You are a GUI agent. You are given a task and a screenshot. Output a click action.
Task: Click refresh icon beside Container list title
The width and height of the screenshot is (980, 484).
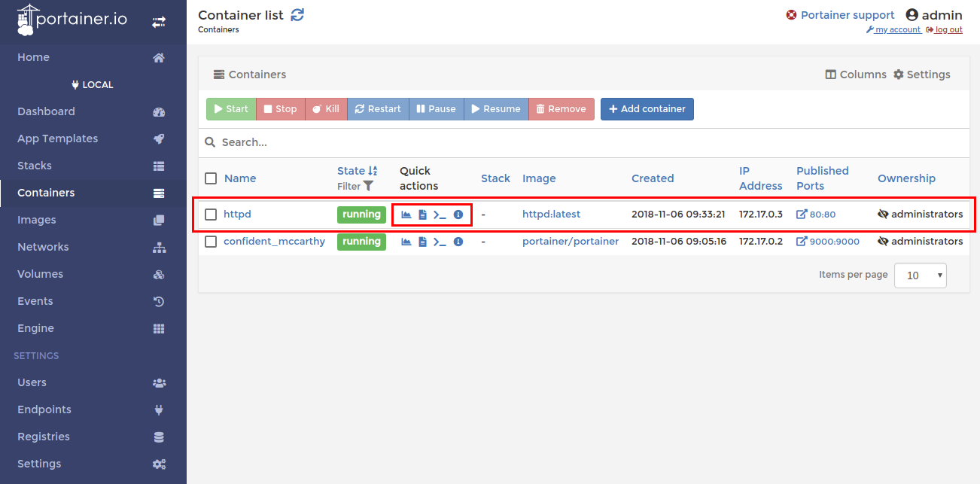(x=297, y=15)
